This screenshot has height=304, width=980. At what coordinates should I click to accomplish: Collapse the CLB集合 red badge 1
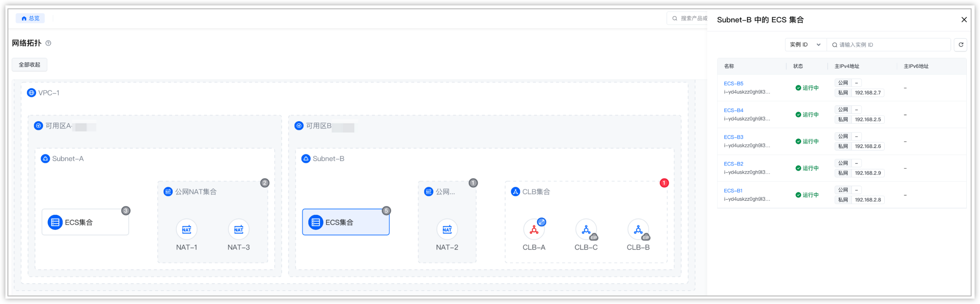click(x=664, y=183)
